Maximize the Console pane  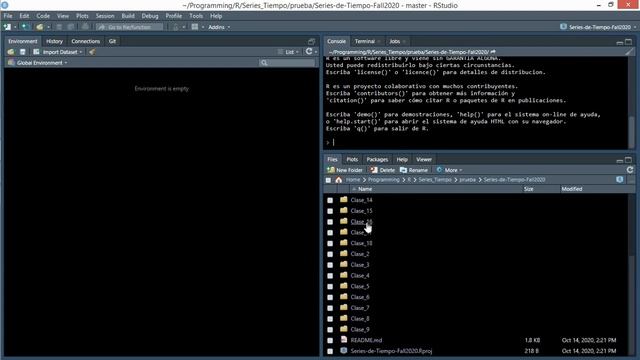tap(629, 42)
